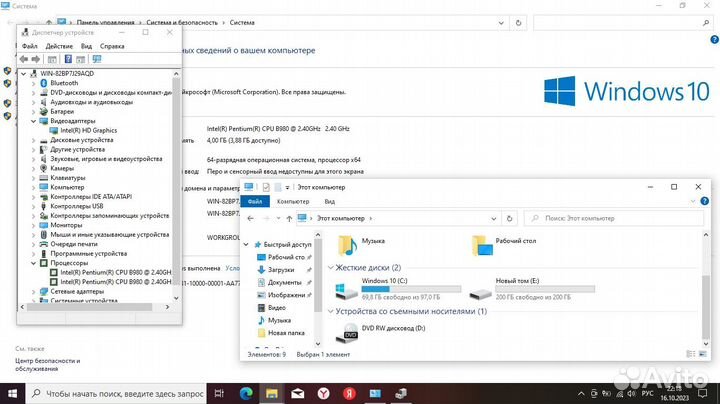Click the Back arrow in Device Manager toolbar
Viewport: 720px width, 404px height.
tap(24, 59)
